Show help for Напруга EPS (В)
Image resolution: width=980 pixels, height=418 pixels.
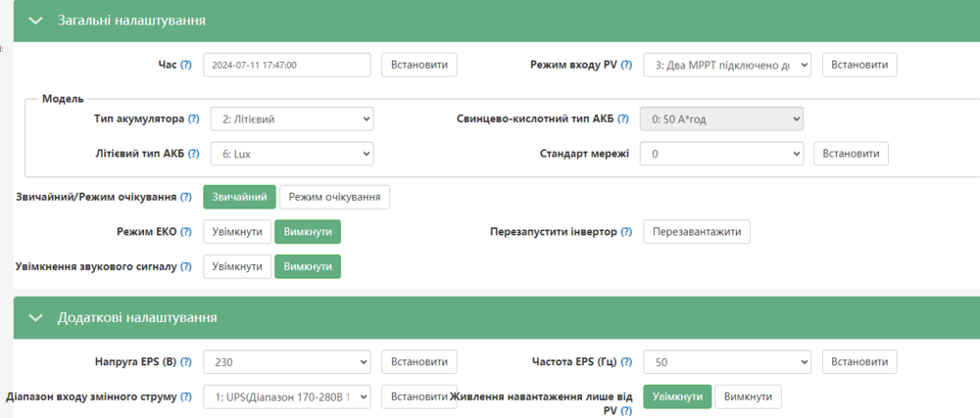[x=185, y=361]
